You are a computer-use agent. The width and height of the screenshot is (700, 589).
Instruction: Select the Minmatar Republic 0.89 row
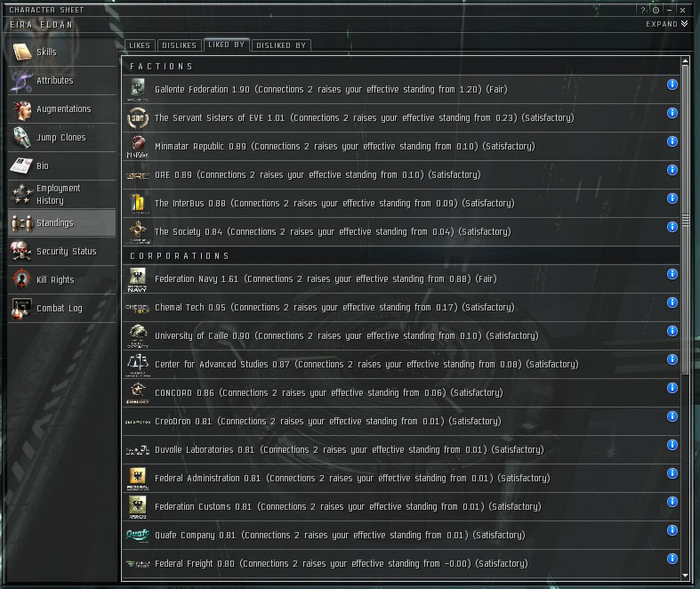401,147
